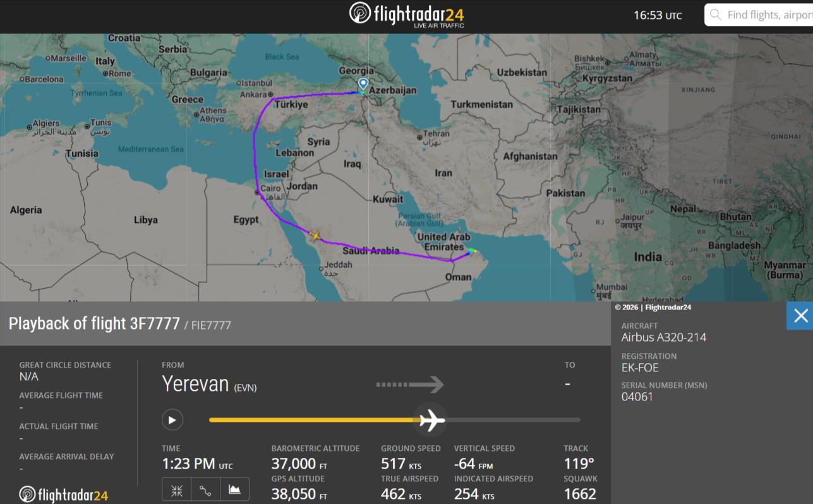Click the 16:53 UTC clock display
This screenshot has height=504, width=813.
(658, 15)
